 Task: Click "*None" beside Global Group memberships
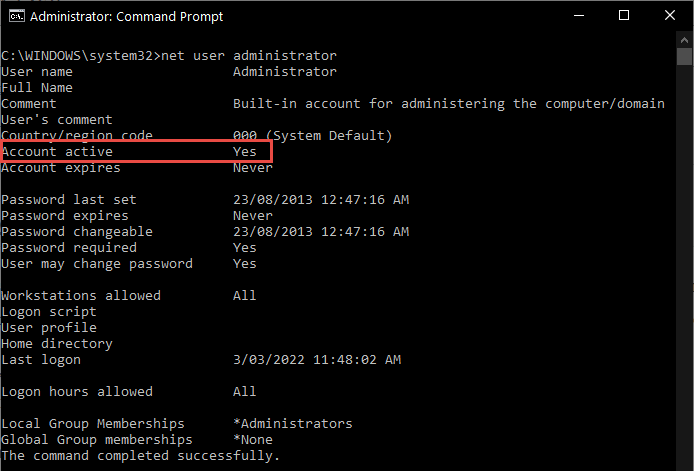click(x=253, y=440)
